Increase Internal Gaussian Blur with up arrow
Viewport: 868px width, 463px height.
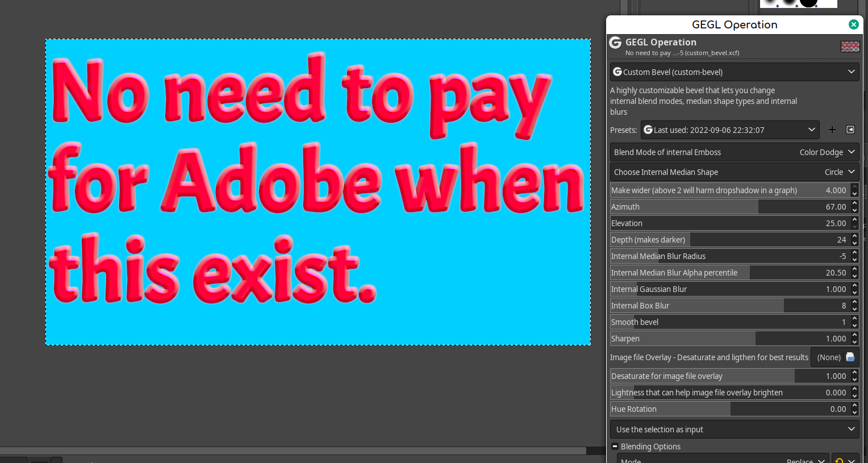click(854, 286)
